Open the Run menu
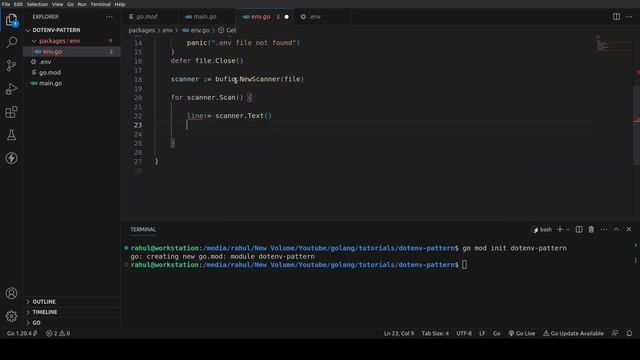The height and width of the screenshot is (360, 640). click(82, 4)
